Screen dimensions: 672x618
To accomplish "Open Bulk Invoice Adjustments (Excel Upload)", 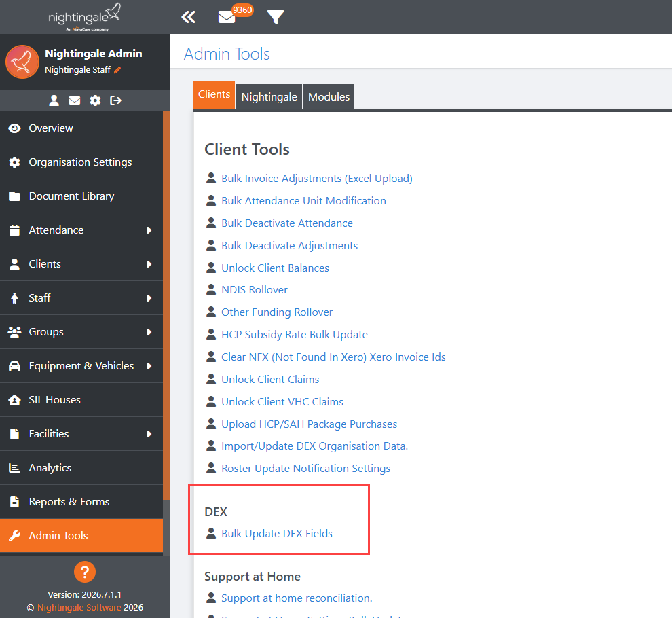I will pos(317,179).
